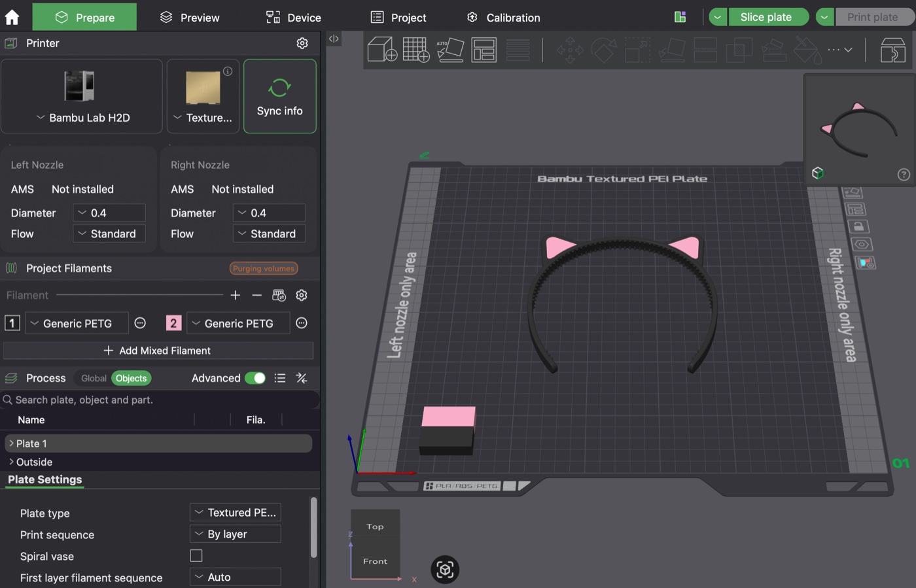Click filament 1 color swatch
The image size is (916, 588).
coord(12,323)
